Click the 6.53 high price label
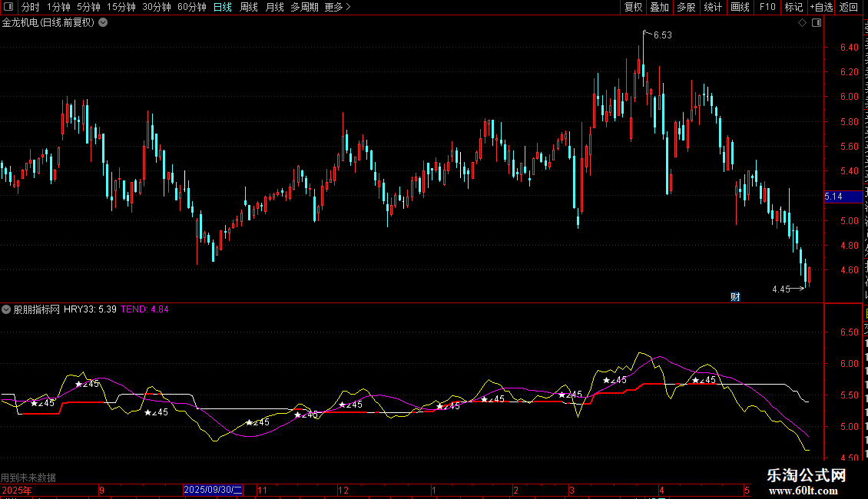The height and width of the screenshot is (499, 868). coord(663,35)
